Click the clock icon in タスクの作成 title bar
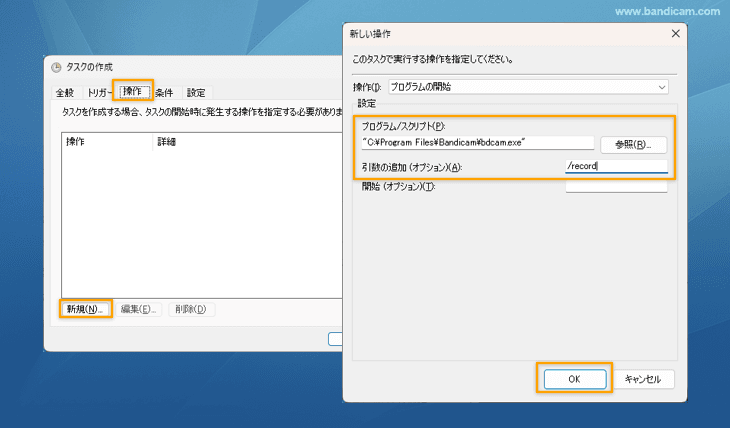Screen dimensions: 730x428 (x=56, y=68)
